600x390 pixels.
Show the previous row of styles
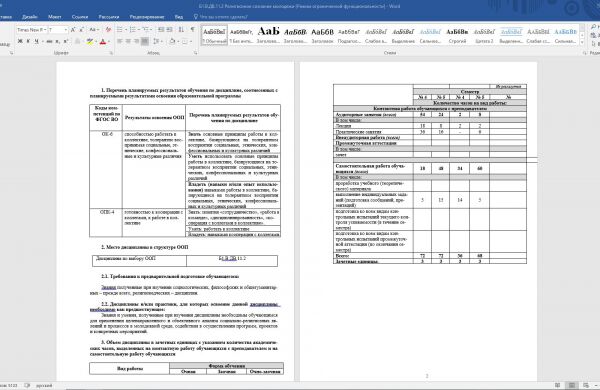click(x=582, y=28)
